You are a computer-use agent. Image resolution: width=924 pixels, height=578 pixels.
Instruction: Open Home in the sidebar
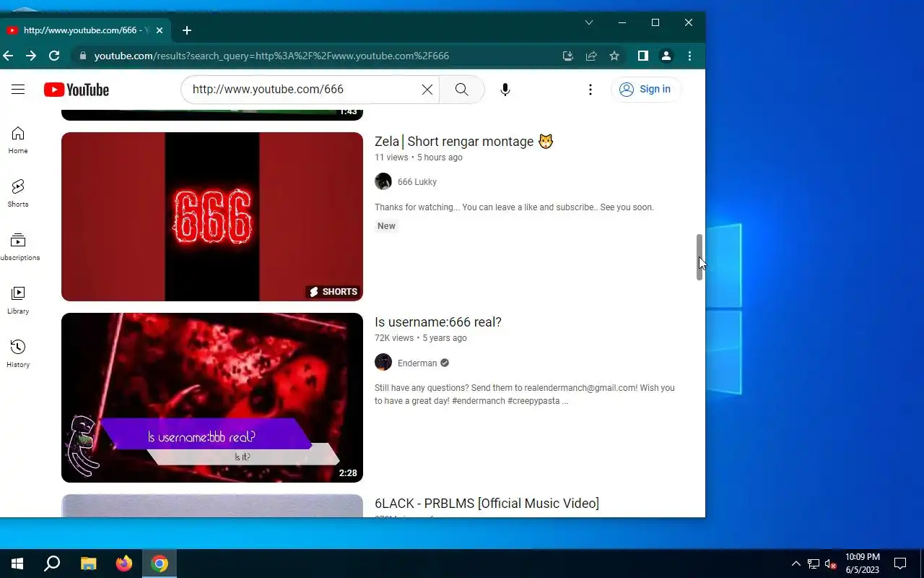18,140
